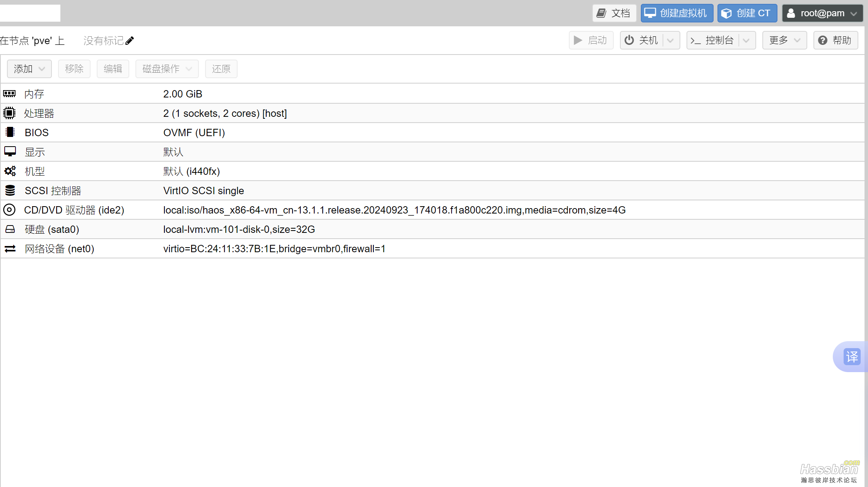
Task: Click the display monitor icon
Action: point(10,151)
